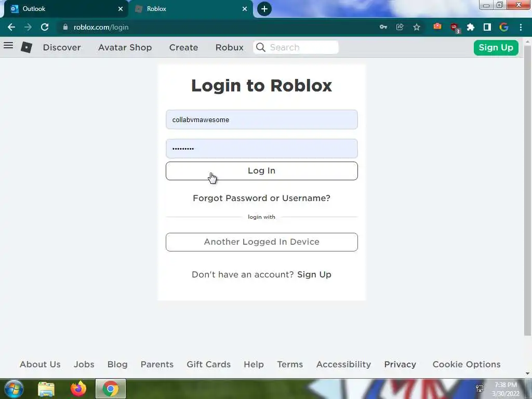Open the Extensions puzzle icon
This screenshot has height=399, width=532.
tap(471, 27)
